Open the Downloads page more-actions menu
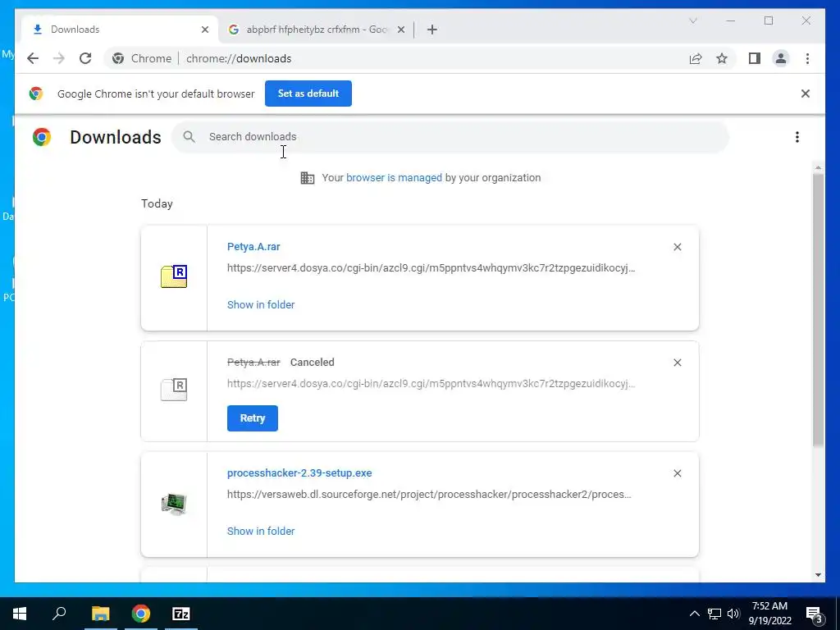This screenshot has width=840, height=630. (x=797, y=137)
